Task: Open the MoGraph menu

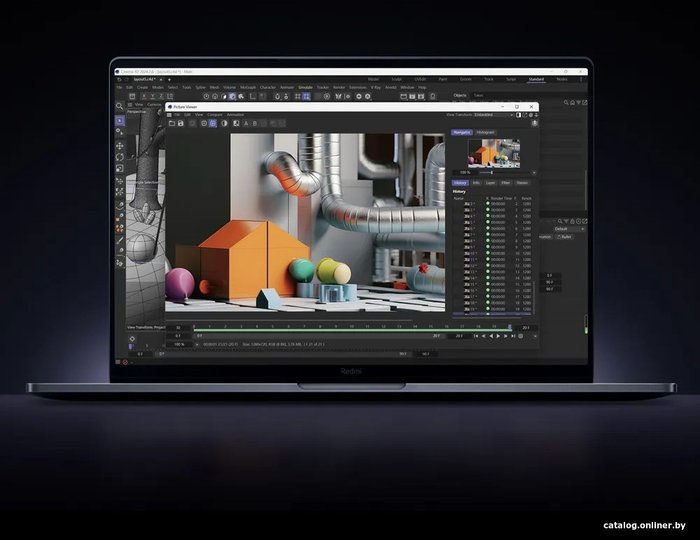Action: (248, 87)
